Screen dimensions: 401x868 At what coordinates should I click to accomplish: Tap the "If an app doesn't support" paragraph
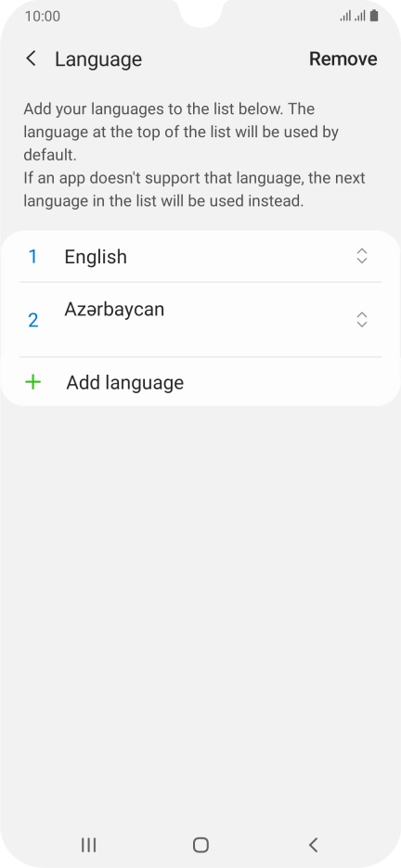[194, 189]
